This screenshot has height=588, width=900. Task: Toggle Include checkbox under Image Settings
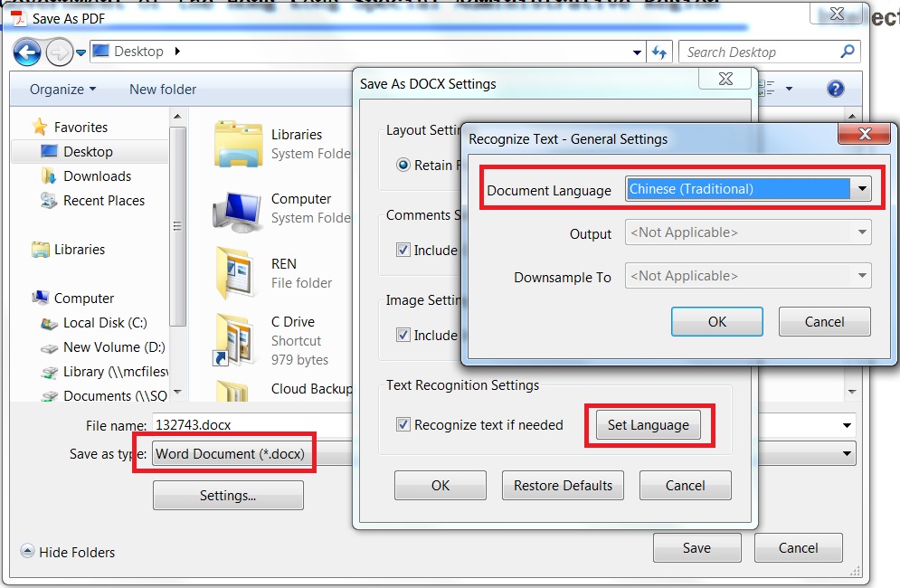403,335
